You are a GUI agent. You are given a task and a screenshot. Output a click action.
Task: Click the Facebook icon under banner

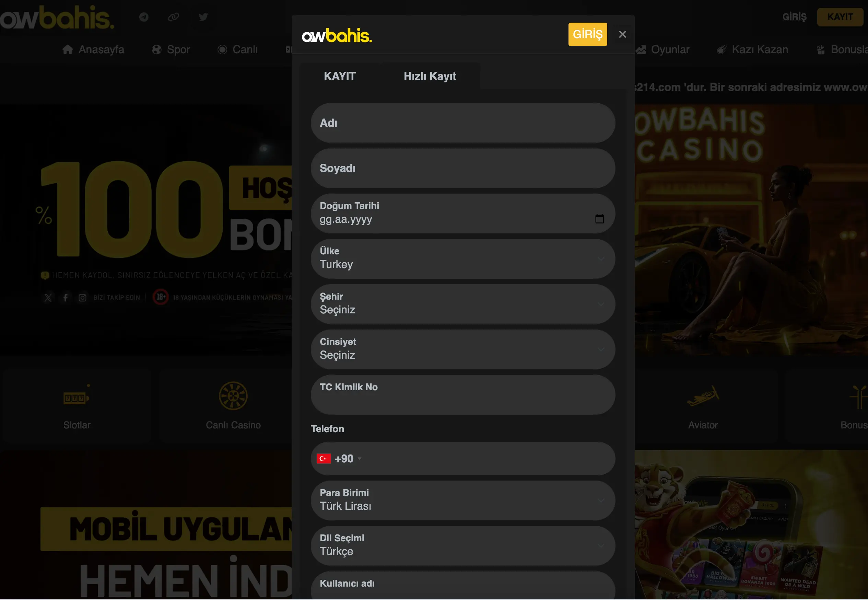pos(66,298)
